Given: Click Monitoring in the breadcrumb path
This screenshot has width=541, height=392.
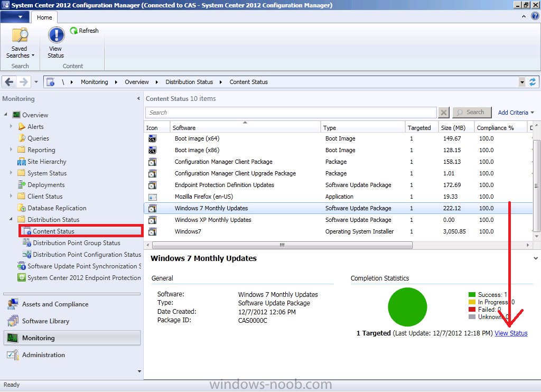Looking at the screenshot, I should 94,82.
